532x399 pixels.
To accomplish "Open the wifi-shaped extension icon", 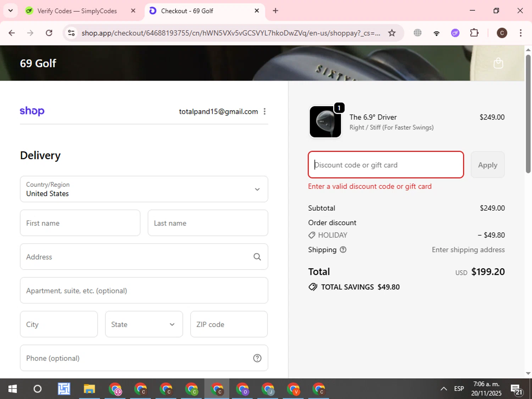I will [x=437, y=33].
